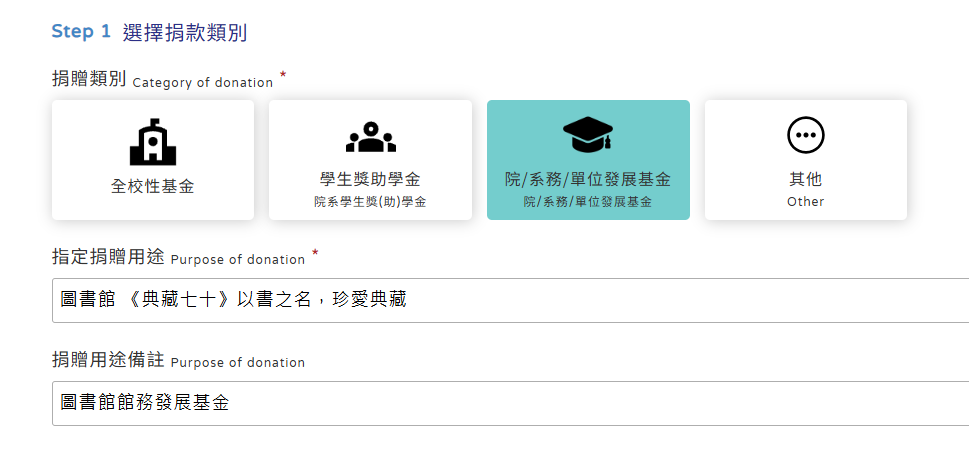Click the 捐贈用途備註 remarks field

pos(510,403)
